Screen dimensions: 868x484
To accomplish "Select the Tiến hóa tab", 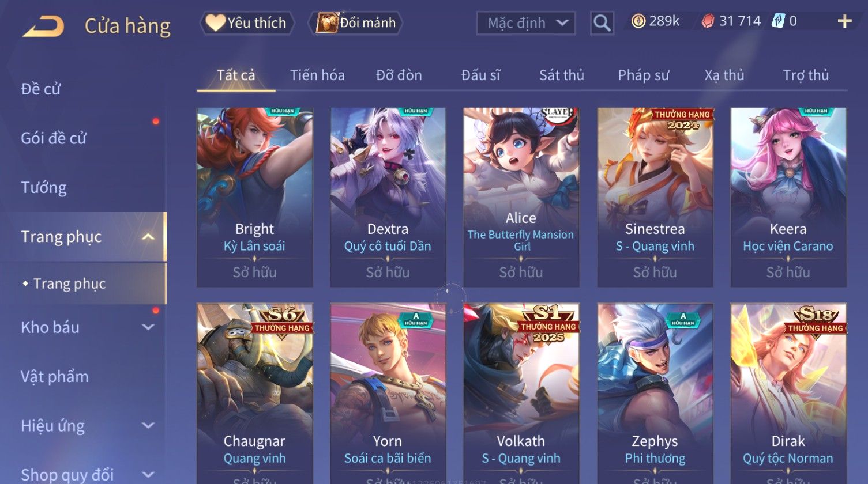I will point(317,75).
